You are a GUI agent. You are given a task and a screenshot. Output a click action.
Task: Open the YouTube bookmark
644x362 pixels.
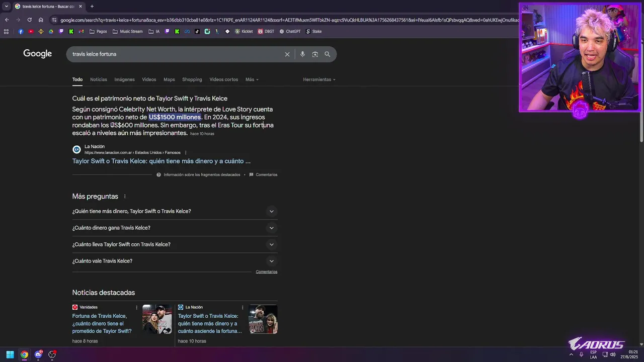coord(31,31)
